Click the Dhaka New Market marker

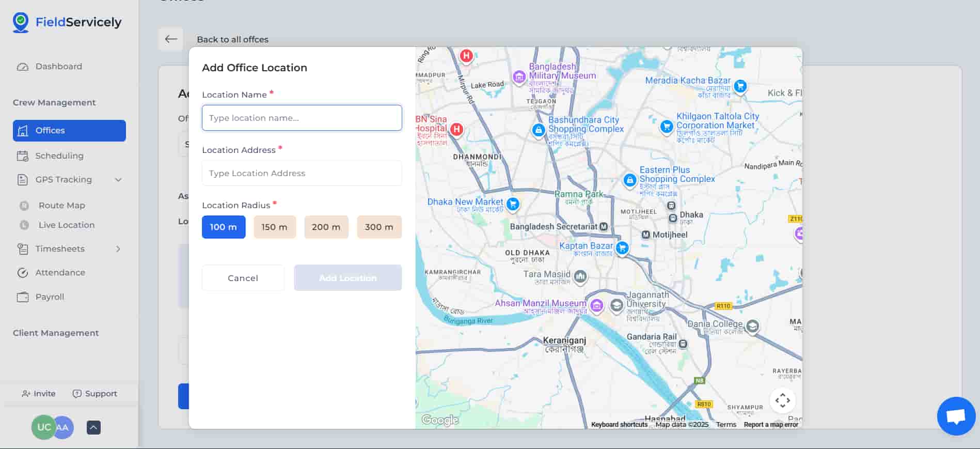click(513, 204)
